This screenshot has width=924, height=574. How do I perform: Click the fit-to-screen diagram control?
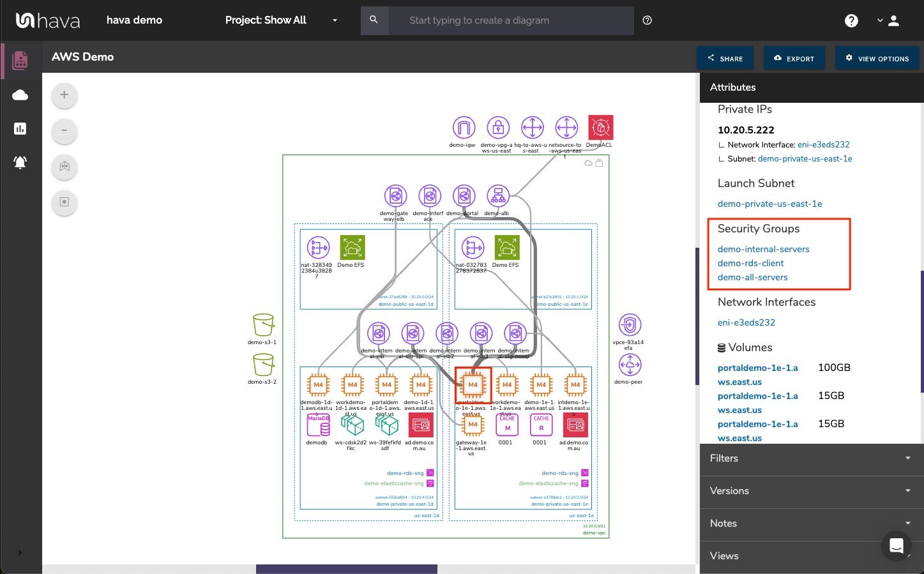pos(64,167)
